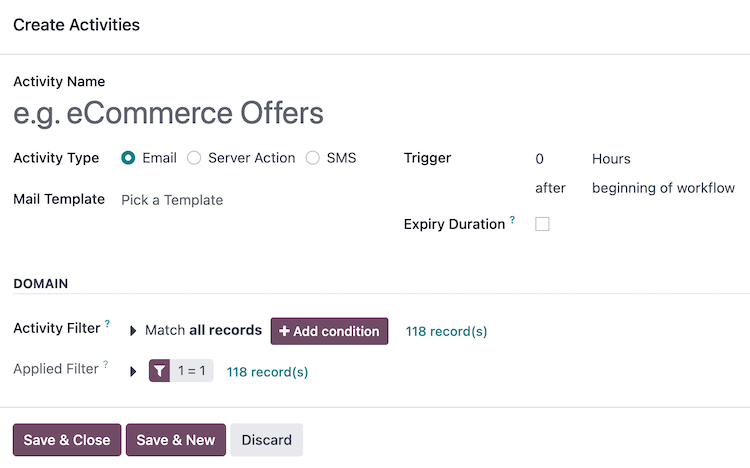The image size is (750, 468).
Task: Choose SMS as the activity type
Action: tap(313, 158)
